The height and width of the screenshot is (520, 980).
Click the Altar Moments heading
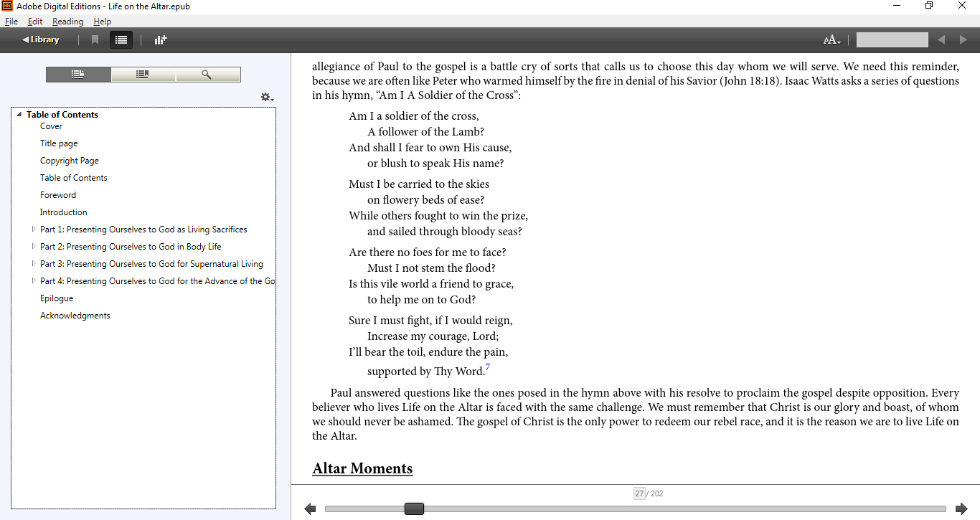[x=362, y=468]
